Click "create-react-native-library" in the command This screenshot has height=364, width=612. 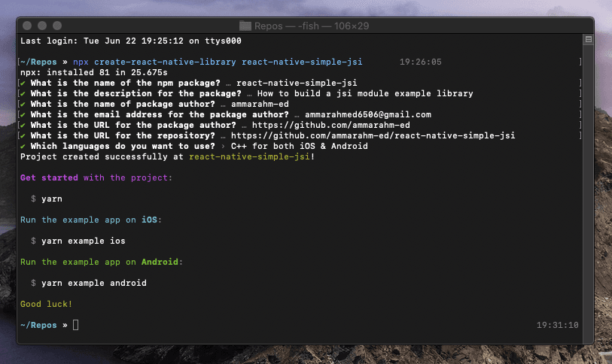(165, 62)
